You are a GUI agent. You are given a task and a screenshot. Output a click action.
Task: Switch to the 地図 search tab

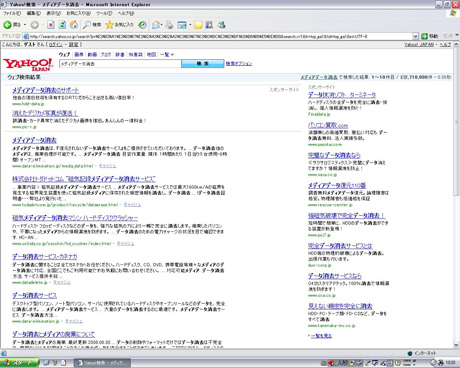[x=151, y=55]
